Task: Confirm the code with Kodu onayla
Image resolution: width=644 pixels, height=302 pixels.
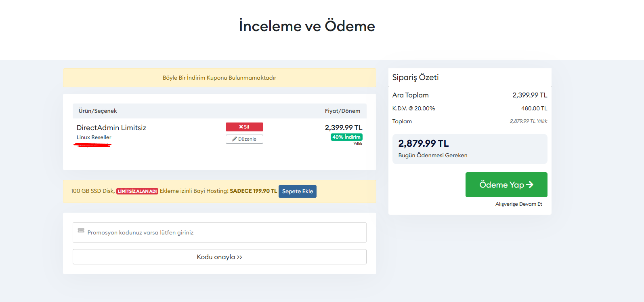Action: point(220,257)
